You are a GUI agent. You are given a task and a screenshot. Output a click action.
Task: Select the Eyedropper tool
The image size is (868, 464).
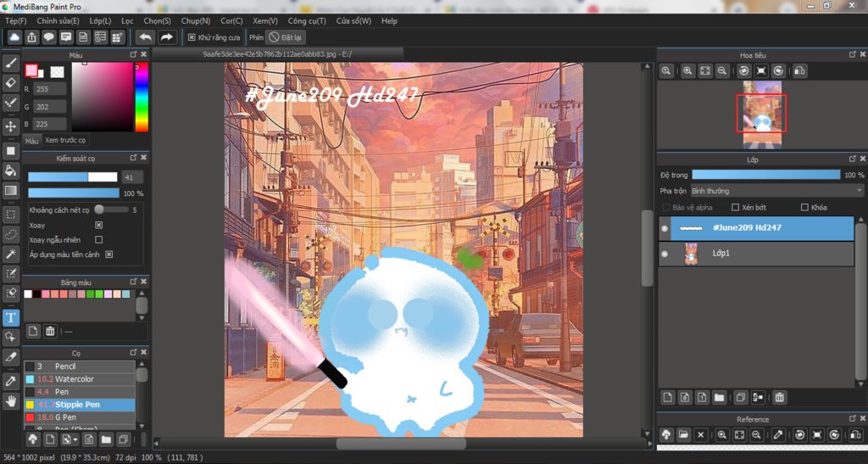coord(10,381)
